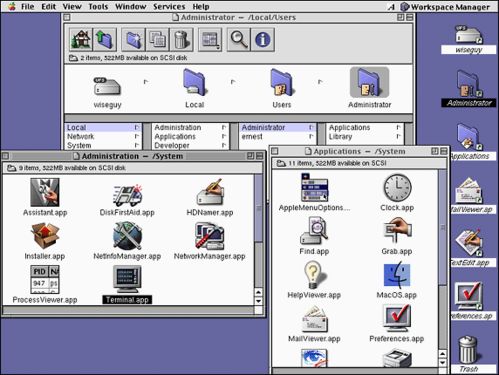Select the HDNamer.app icon

point(210,192)
